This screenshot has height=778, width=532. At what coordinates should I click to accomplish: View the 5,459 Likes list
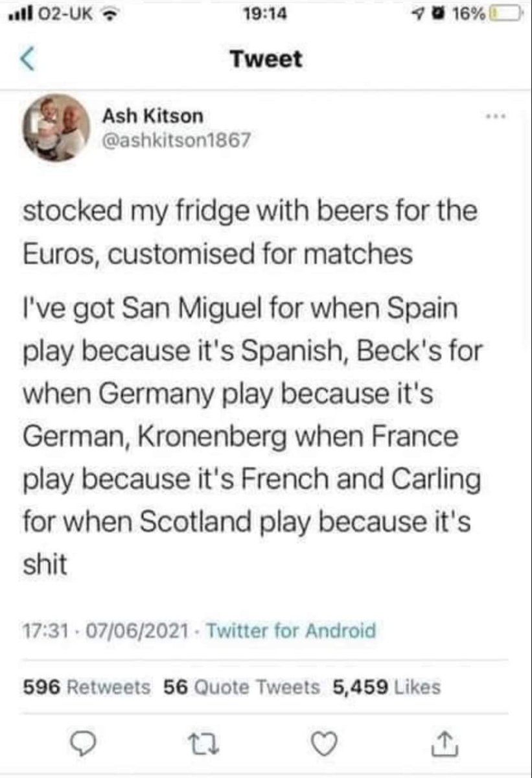pyautogui.click(x=386, y=687)
